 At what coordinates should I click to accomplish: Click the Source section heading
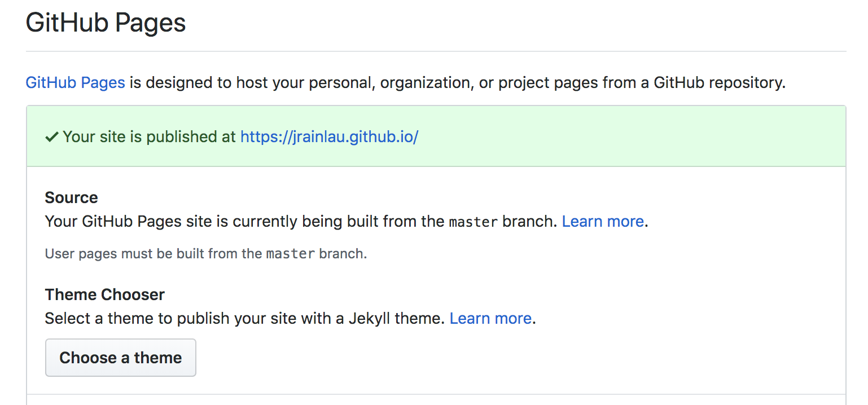71,198
